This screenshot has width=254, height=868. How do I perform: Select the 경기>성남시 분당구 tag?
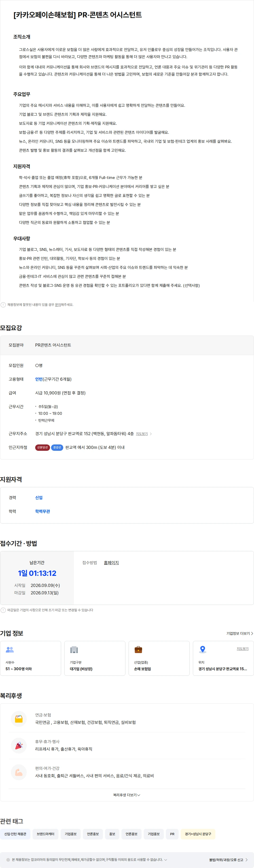point(198,834)
